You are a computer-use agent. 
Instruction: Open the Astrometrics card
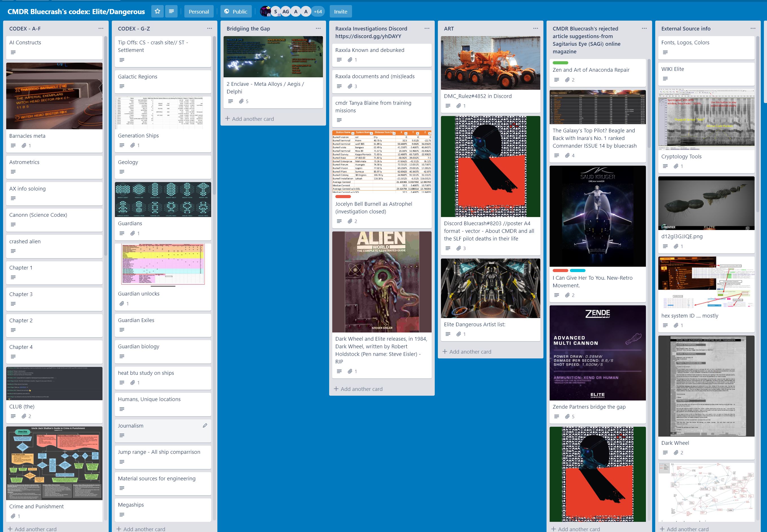click(x=54, y=167)
